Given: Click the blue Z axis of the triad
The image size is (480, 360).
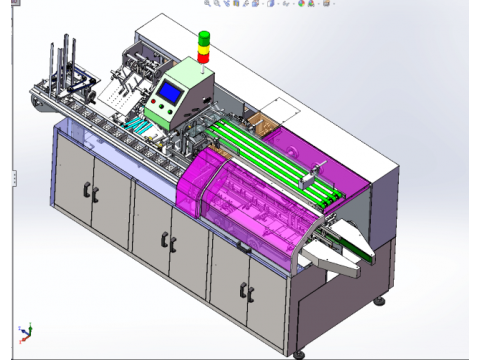Looking at the screenshot, I should [23, 331].
